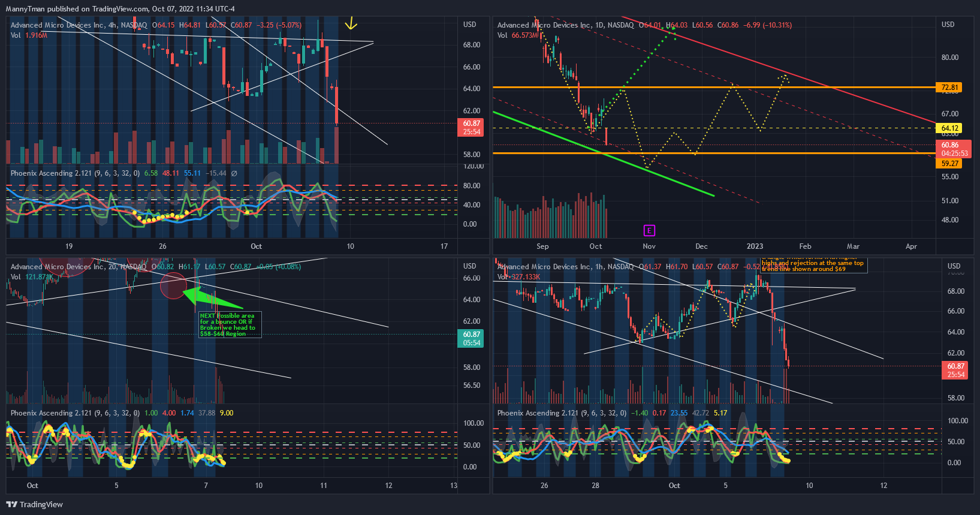980x515 pixels.
Task: Click the 13 date label on 20-minute axis
Action: coord(453,486)
